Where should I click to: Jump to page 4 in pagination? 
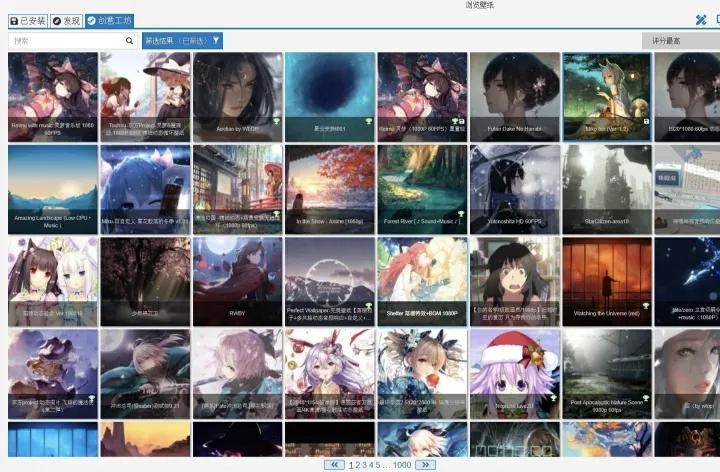371,465
